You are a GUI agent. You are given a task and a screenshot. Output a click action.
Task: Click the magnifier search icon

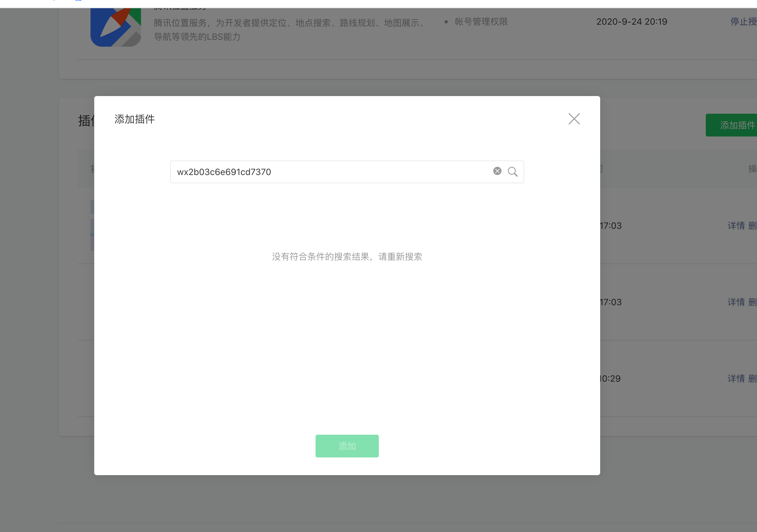point(512,172)
